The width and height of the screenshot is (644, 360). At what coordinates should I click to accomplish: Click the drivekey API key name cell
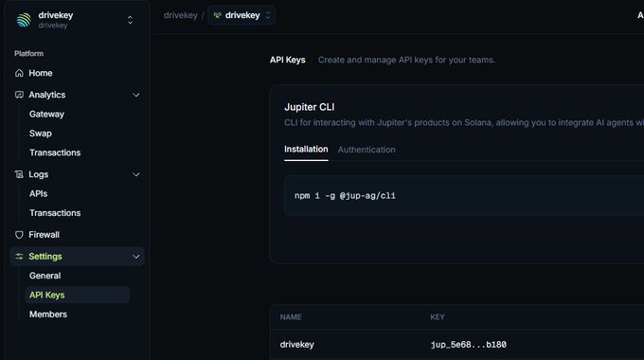click(297, 345)
